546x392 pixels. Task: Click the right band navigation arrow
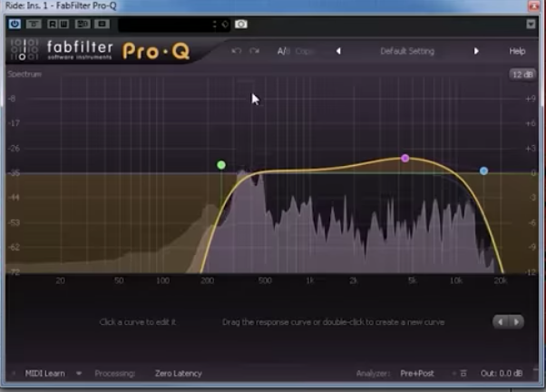point(516,322)
